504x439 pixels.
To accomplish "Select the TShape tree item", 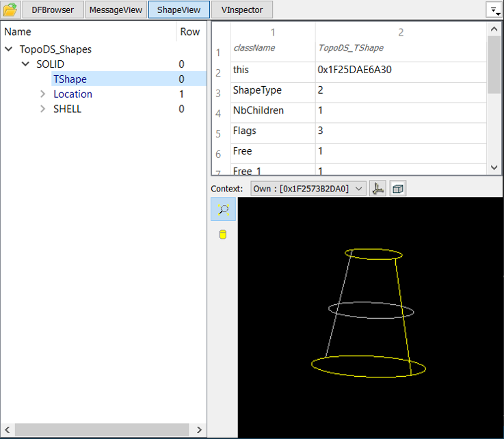I will (x=70, y=79).
